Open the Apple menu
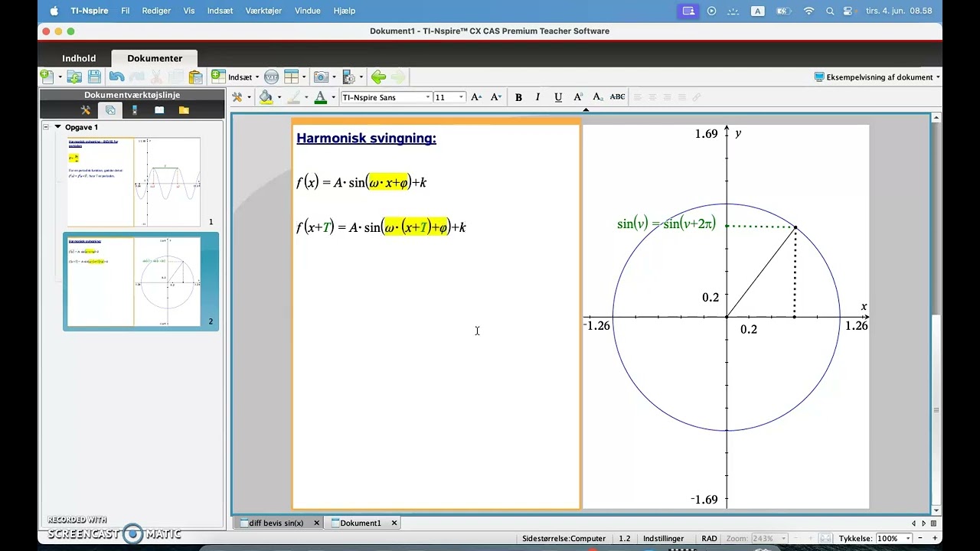980x551 pixels. click(54, 11)
